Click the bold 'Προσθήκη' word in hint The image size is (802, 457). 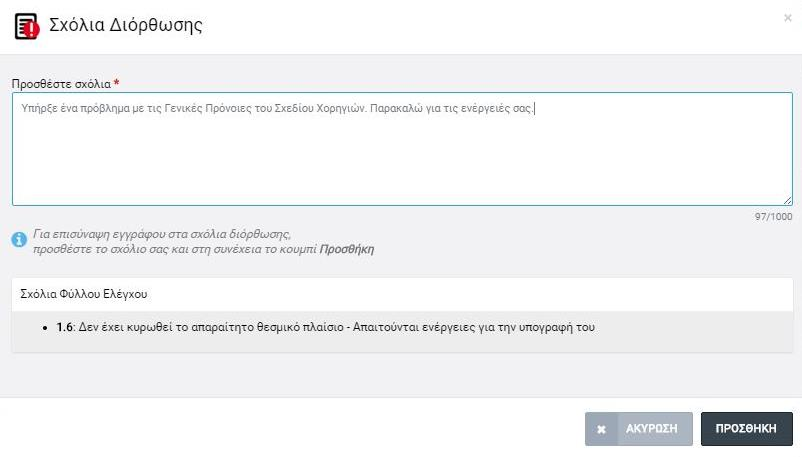(x=347, y=249)
